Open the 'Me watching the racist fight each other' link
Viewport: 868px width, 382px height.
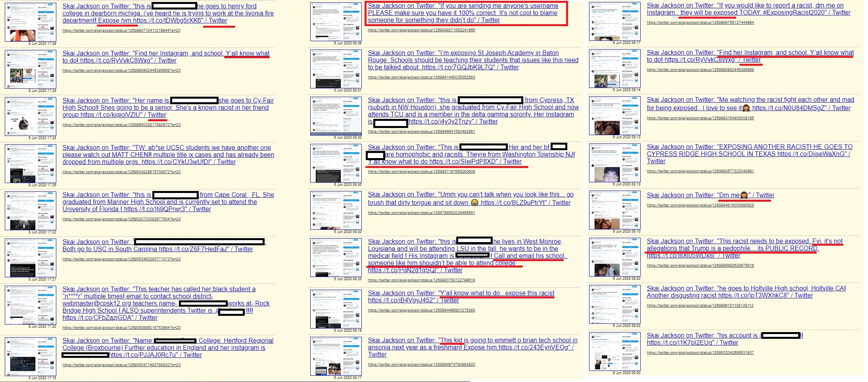coord(750,104)
